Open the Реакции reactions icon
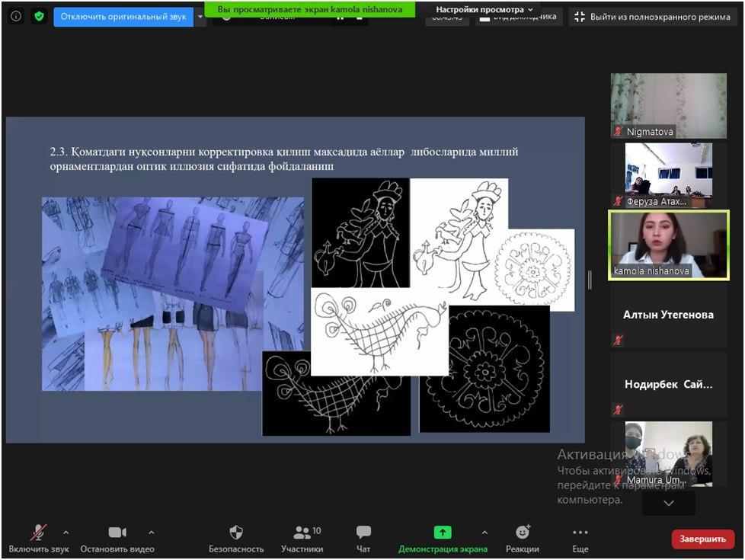Image resolution: width=745 pixels, height=560 pixels. coord(523,533)
